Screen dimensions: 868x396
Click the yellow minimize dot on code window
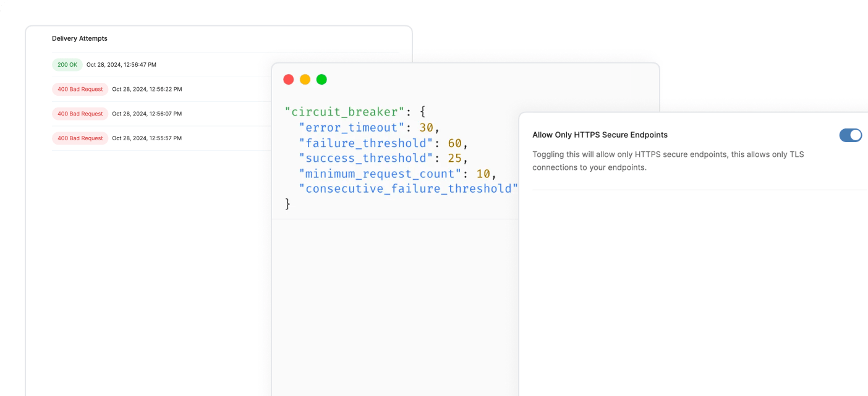tap(305, 79)
